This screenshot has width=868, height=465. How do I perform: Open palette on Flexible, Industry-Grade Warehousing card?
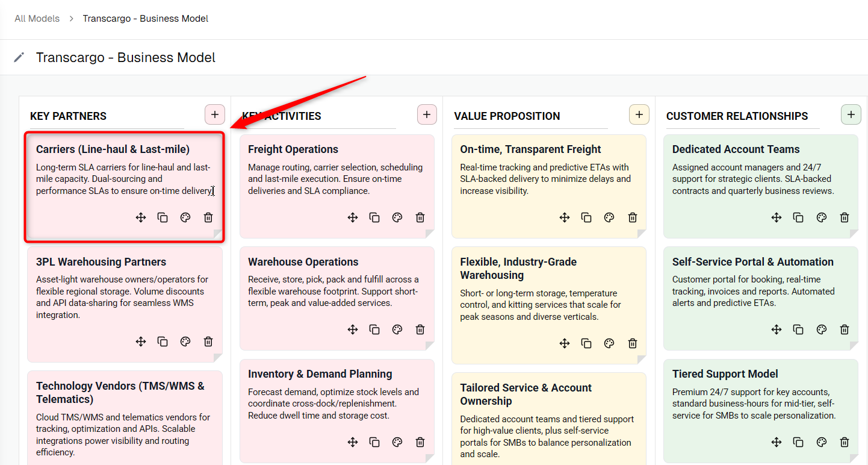609,343
